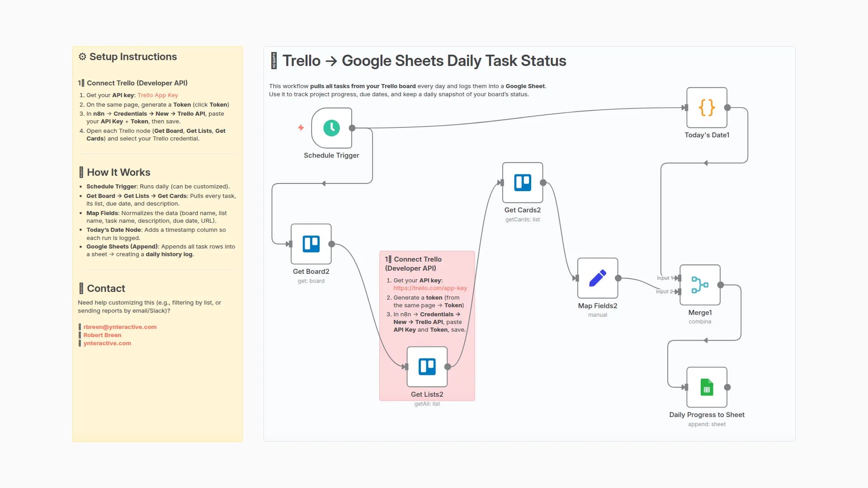Select the Setup Instructions sticky note heading

133,57
